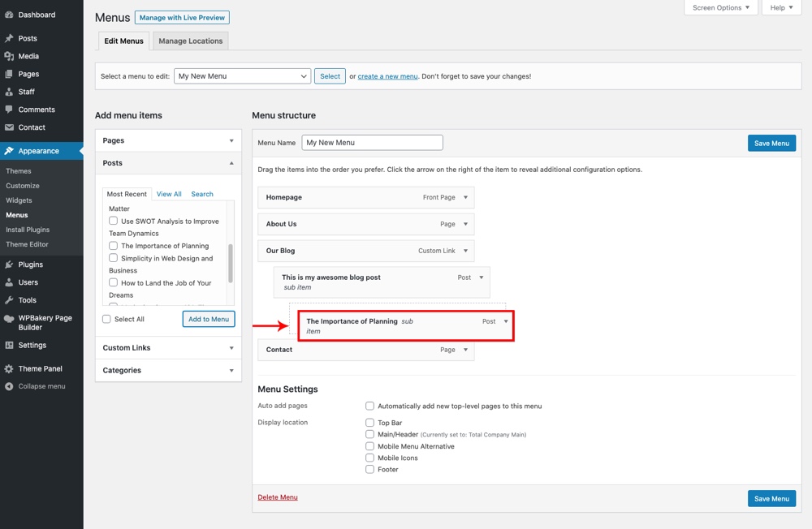Click the Settings sliders icon
This screenshot has width=812, height=529.
pyautogui.click(x=9, y=346)
